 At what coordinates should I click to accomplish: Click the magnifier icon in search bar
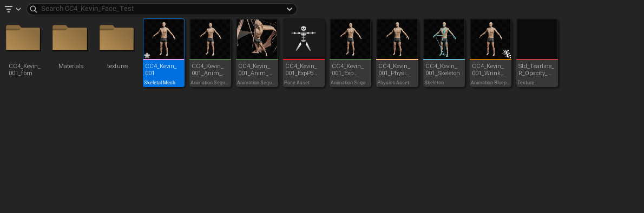[34, 9]
